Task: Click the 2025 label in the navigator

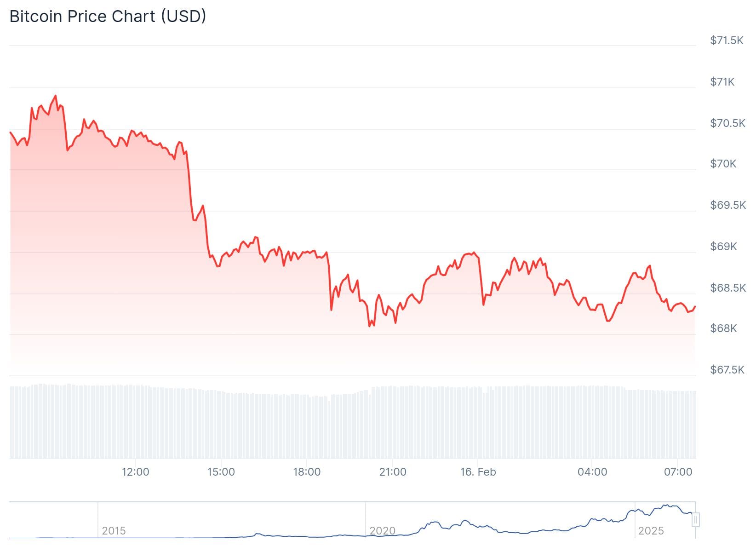Action: (x=651, y=531)
